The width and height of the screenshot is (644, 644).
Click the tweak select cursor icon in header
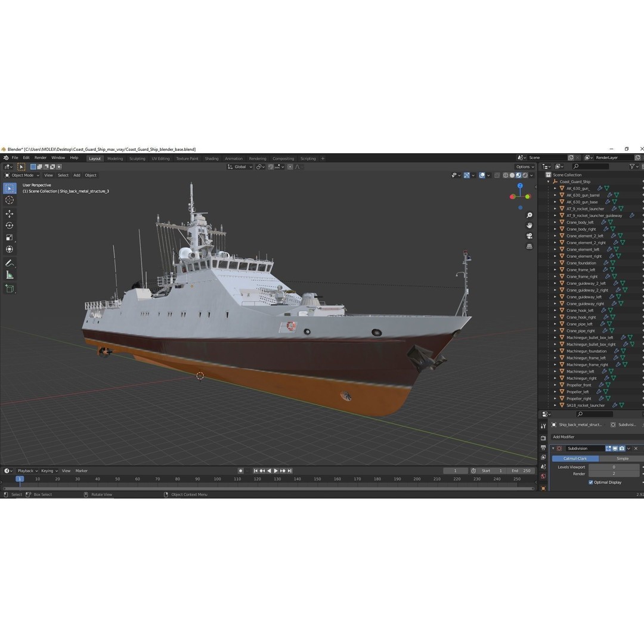[21, 167]
